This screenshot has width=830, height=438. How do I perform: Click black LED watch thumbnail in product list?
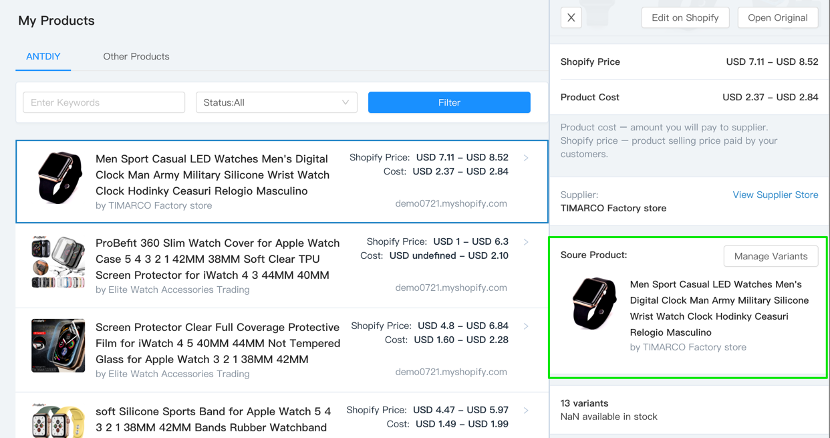(59, 178)
